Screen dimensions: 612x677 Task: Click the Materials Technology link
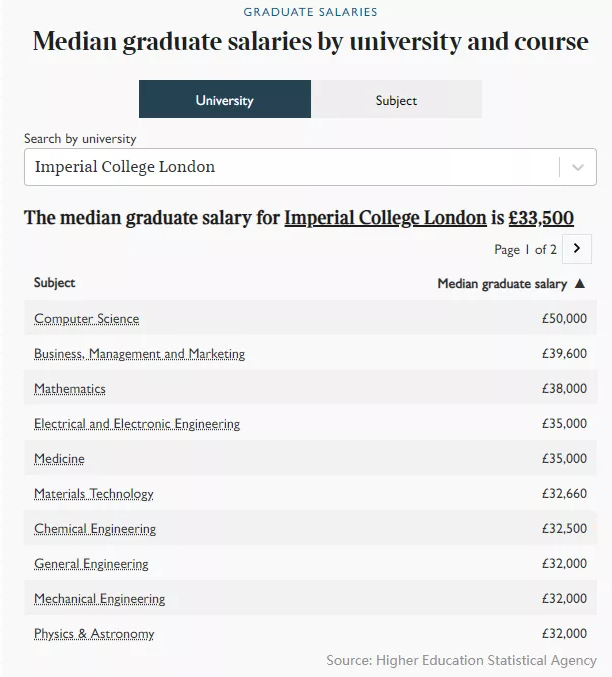pos(94,494)
